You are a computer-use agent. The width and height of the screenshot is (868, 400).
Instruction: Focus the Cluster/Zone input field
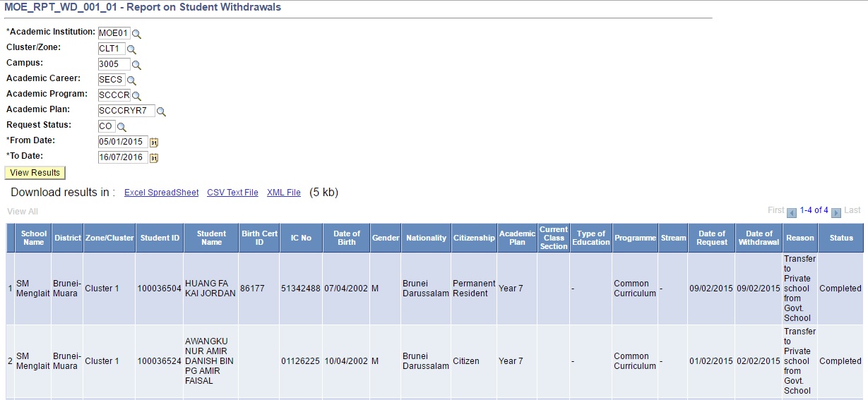click(112, 49)
